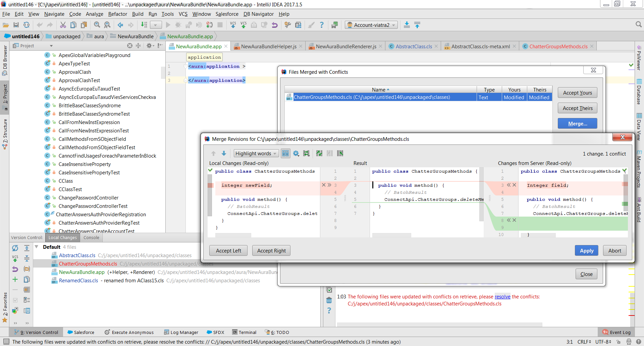Toggle 1: Project side tool window
This screenshot has height=346, width=644.
coord(5,97)
